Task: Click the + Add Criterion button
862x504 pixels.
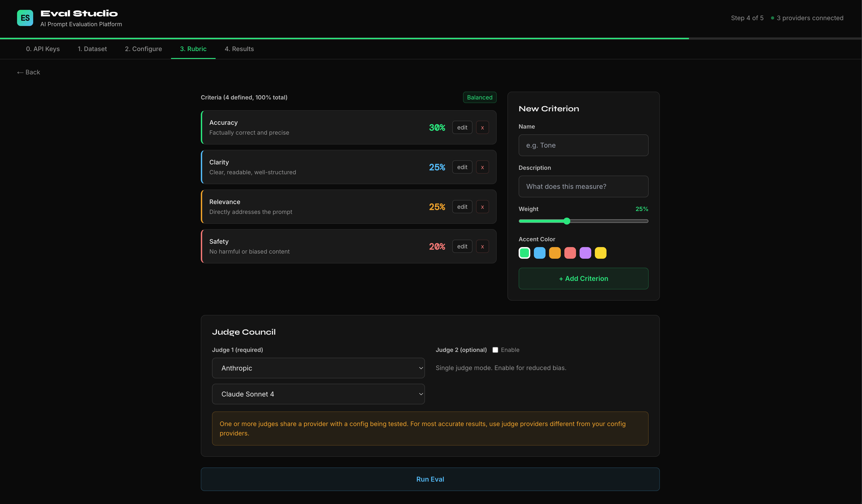Action: point(583,279)
